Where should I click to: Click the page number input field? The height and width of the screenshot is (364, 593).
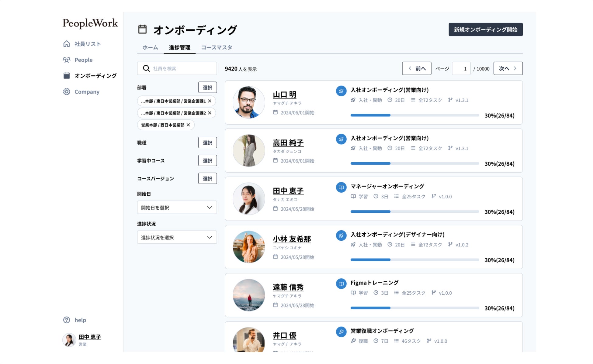[461, 69]
